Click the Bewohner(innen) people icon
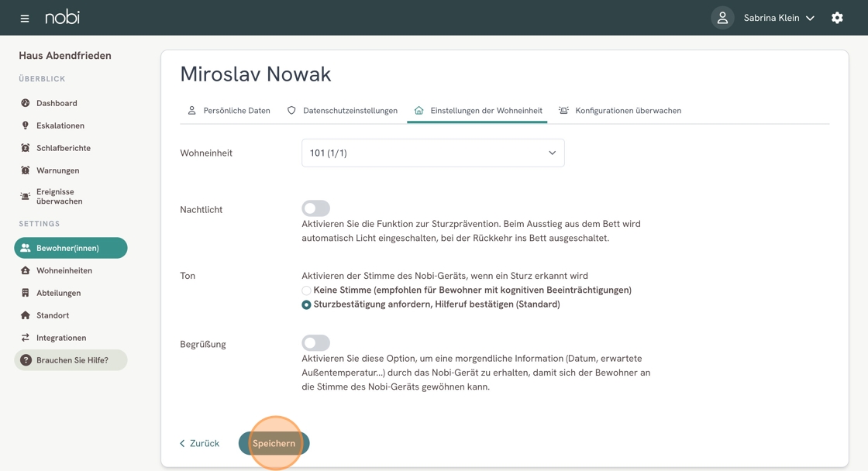 25,248
